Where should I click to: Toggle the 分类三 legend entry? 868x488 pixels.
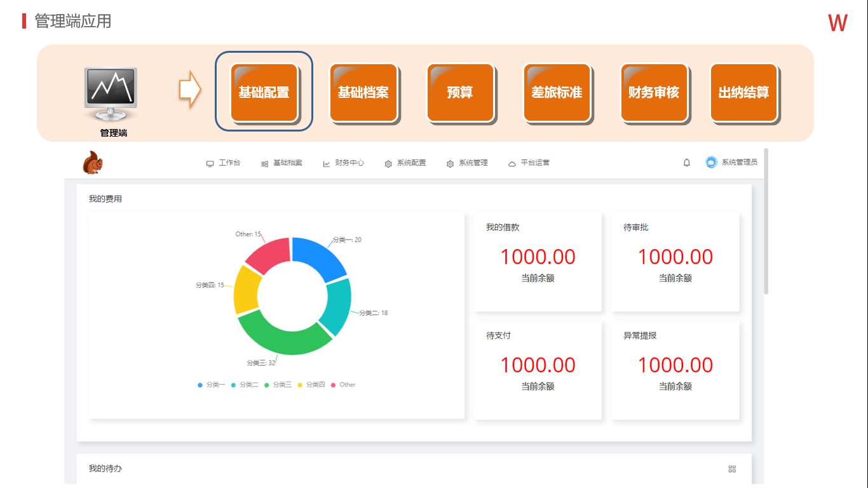point(278,385)
